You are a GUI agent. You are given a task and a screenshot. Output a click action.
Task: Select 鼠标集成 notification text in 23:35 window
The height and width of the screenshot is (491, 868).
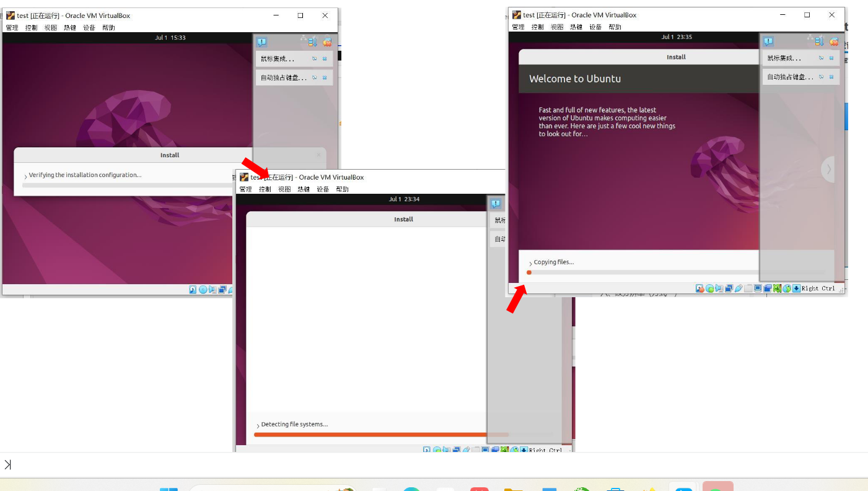pos(783,58)
